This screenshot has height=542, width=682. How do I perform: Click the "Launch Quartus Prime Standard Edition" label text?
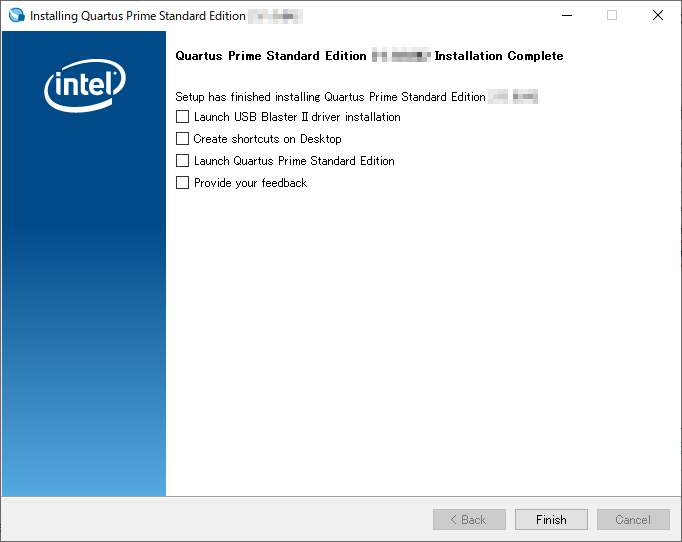[x=294, y=161]
